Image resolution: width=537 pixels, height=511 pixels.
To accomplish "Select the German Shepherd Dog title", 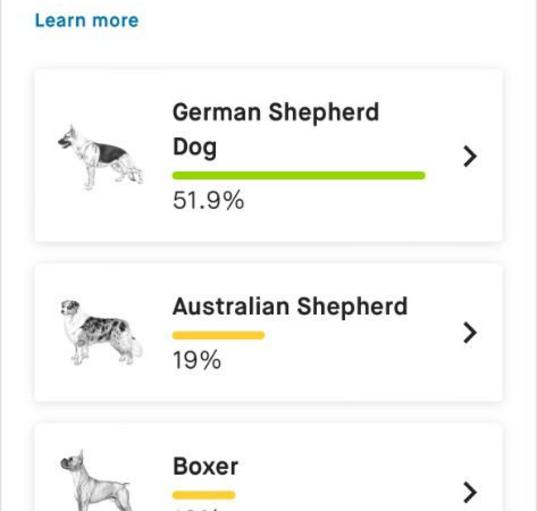I will pyautogui.click(x=276, y=130).
